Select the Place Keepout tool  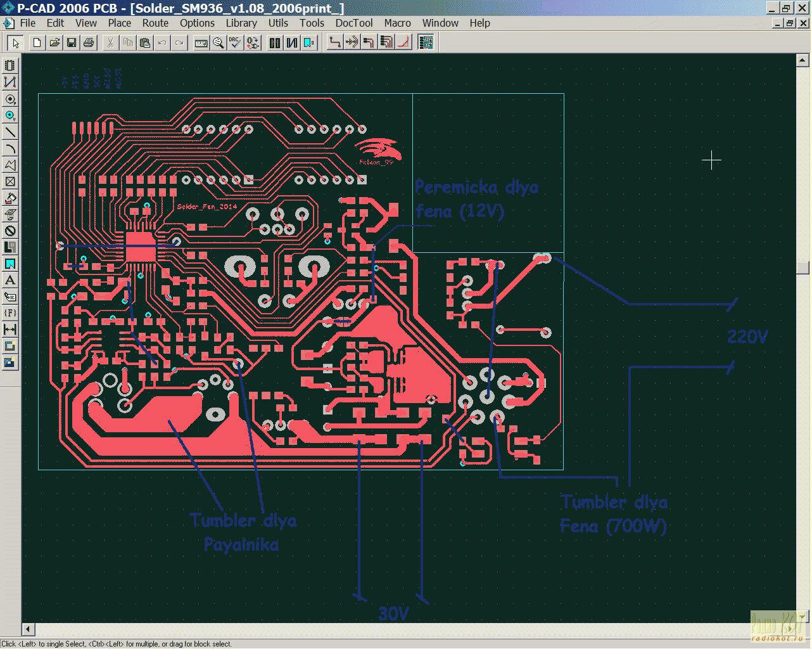(10, 231)
